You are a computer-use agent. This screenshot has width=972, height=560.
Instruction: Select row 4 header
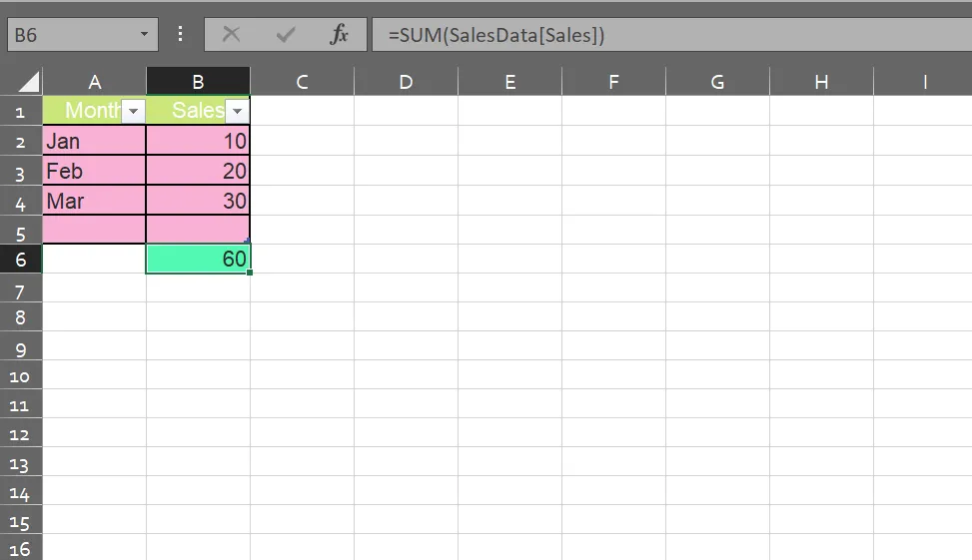[20, 200]
